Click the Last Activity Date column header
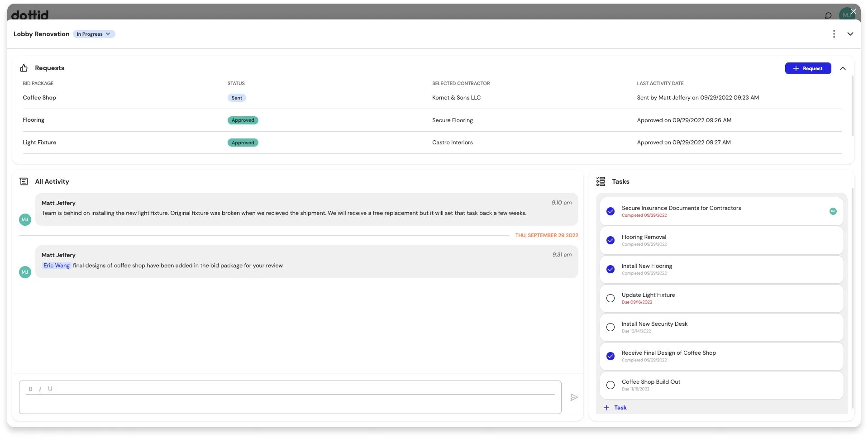 click(660, 83)
